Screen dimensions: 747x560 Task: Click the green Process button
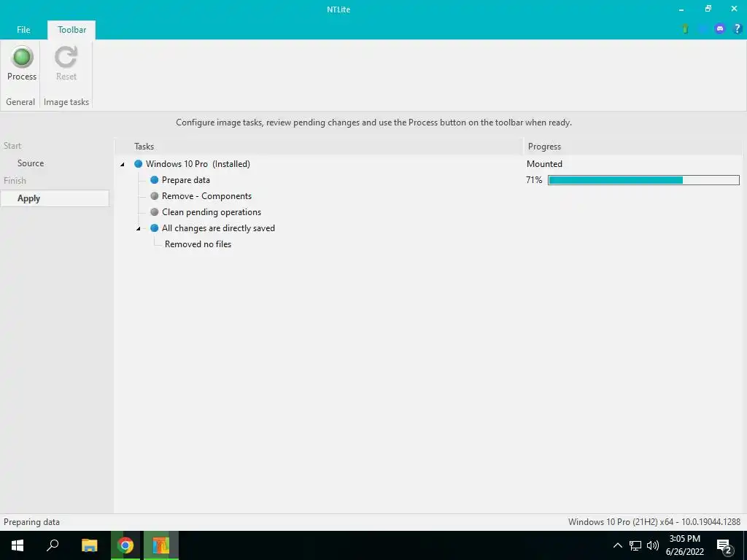pos(21,64)
